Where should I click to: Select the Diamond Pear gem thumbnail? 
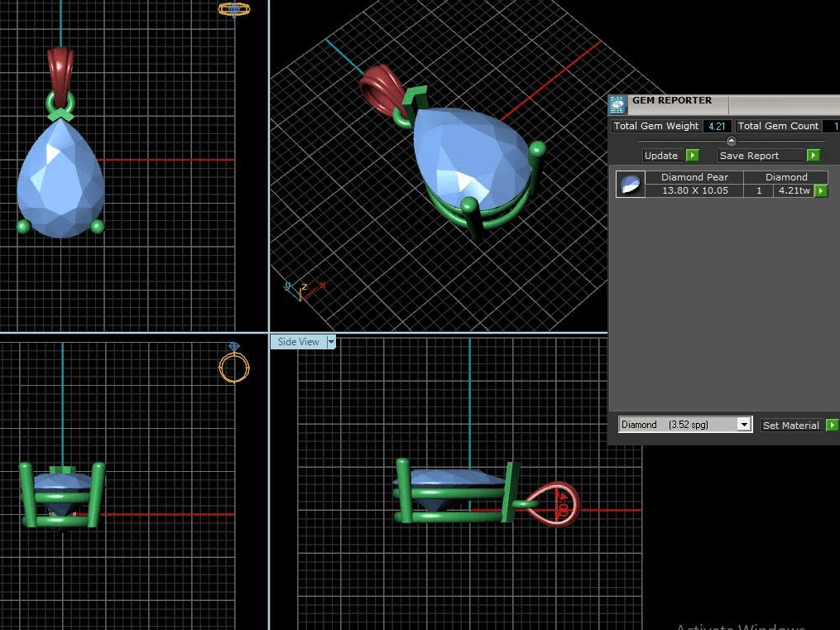tap(630, 185)
